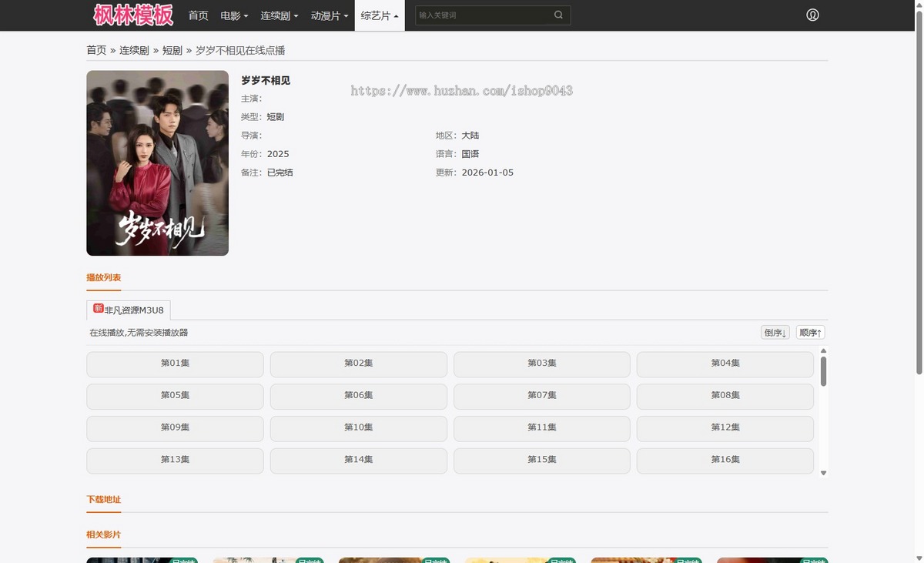The width and height of the screenshot is (924, 563).
Task: Sort episodes with 倒序↓ button
Action: coord(775,333)
